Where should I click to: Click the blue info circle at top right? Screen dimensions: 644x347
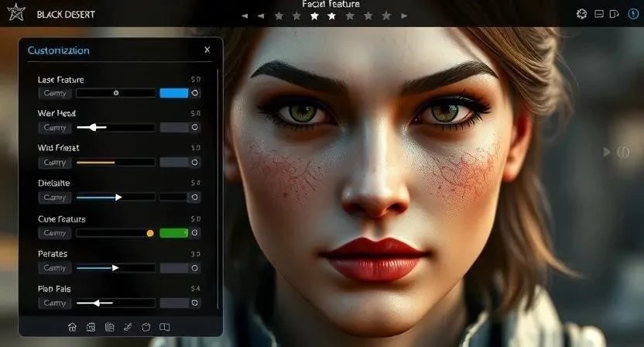point(632,14)
